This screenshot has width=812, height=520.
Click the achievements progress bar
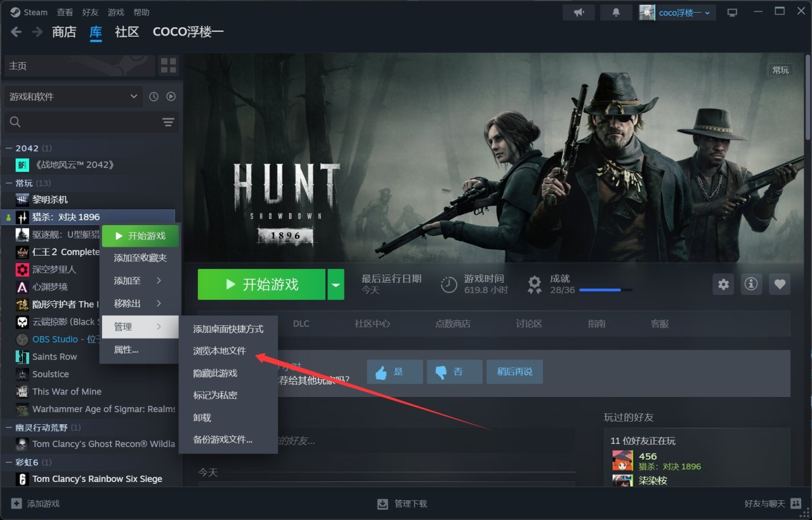(606, 290)
